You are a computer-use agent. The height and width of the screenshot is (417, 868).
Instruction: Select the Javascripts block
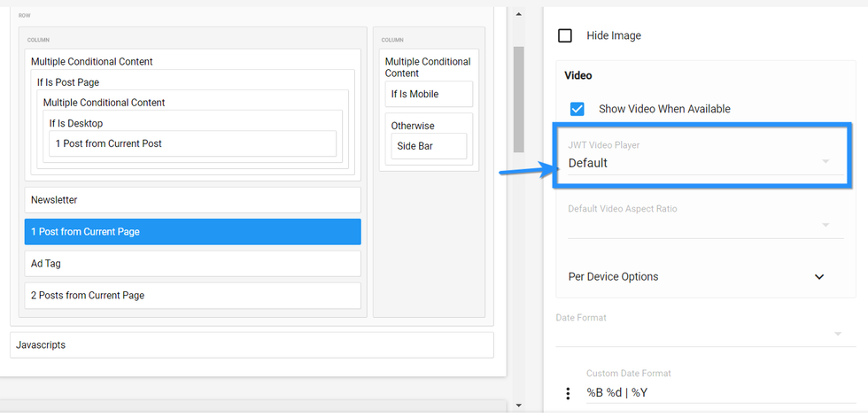tap(251, 345)
